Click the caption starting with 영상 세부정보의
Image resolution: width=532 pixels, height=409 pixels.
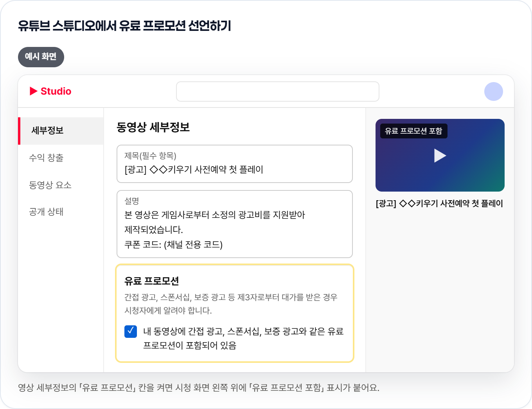pos(199,388)
